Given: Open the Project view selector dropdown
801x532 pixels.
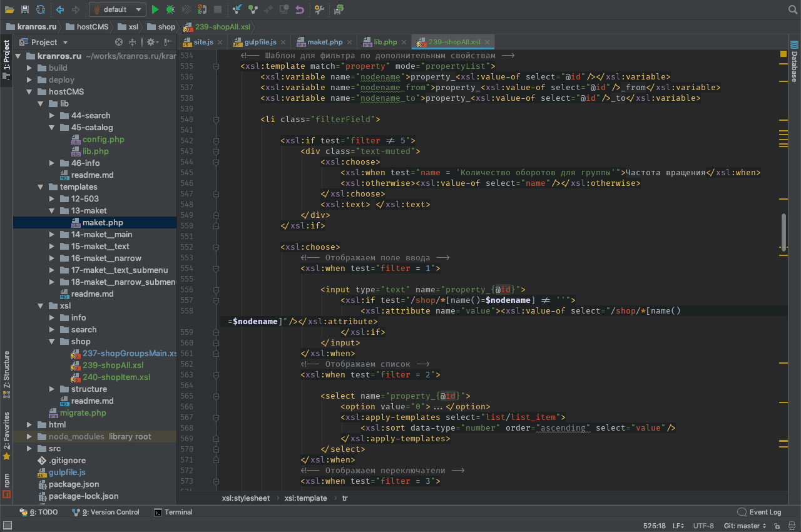Looking at the screenshot, I should click(44, 42).
